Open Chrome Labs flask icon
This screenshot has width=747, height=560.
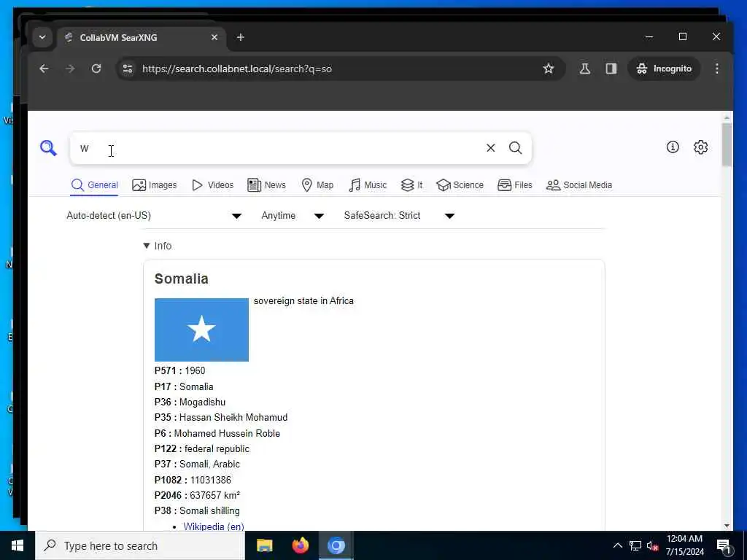click(584, 69)
